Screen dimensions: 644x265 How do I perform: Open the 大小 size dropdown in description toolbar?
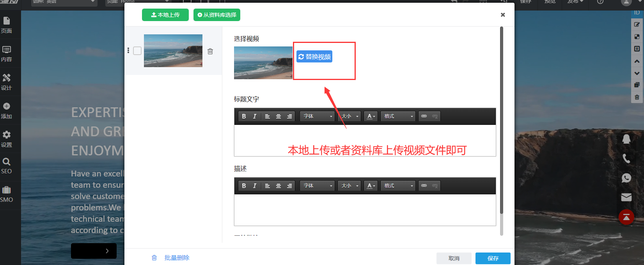click(x=349, y=186)
